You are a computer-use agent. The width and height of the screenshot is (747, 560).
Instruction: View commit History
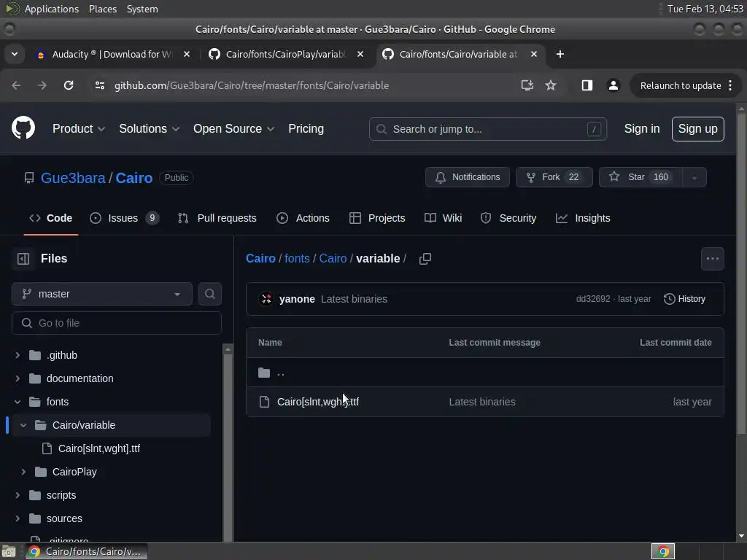684,299
